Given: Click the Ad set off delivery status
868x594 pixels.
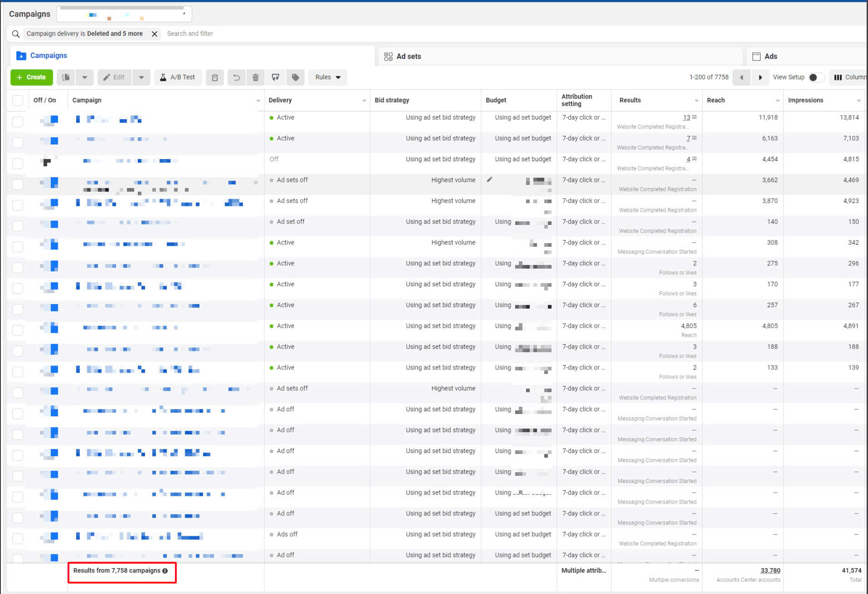Looking at the screenshot, I should (x=291, y=221).
